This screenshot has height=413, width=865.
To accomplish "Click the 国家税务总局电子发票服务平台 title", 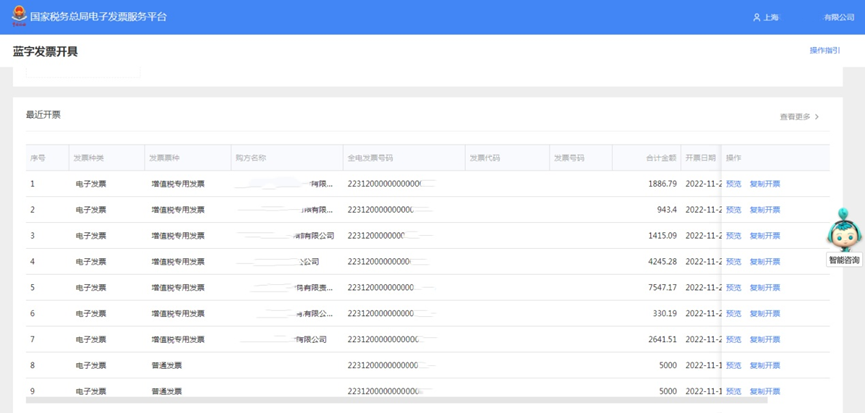I will pos(98,18).
